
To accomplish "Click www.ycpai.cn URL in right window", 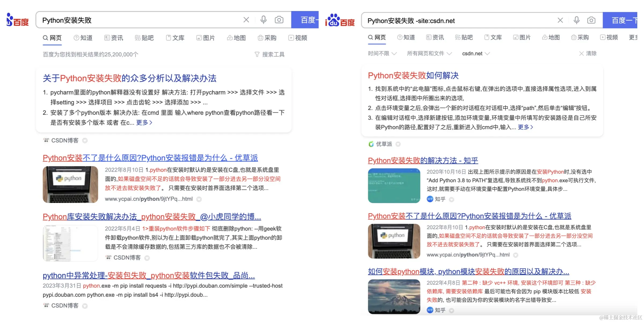I will point(468,255).
